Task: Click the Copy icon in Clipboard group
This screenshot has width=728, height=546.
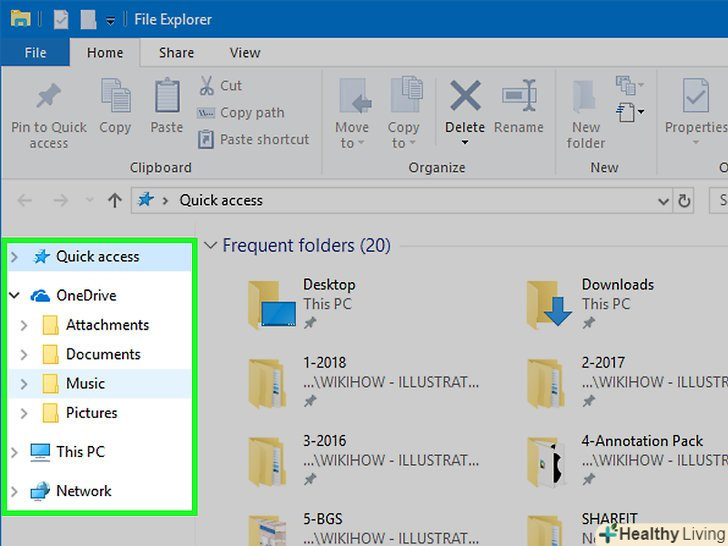Action: click(116, 96)
